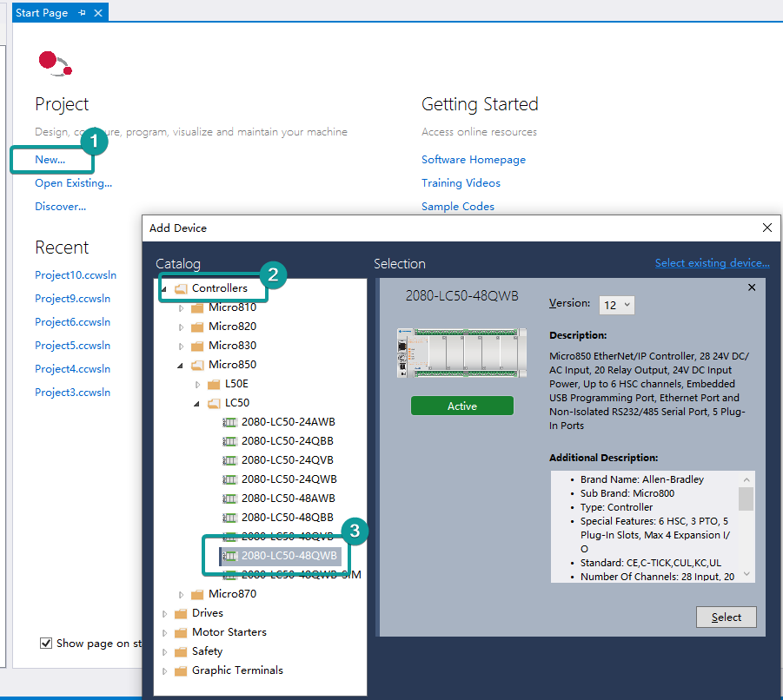Click the Safety folder icon
Viewport: 783px width, 700px height.
(181, 651)
